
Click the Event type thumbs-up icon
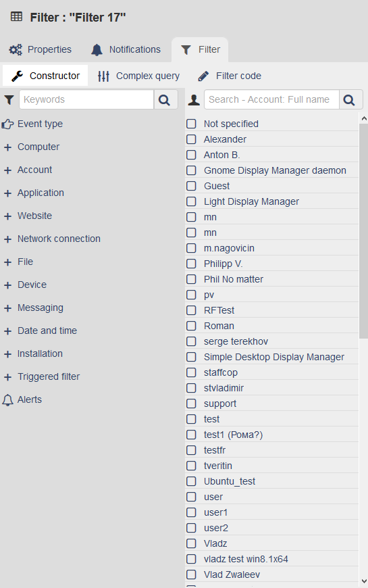tap(7, 124)
